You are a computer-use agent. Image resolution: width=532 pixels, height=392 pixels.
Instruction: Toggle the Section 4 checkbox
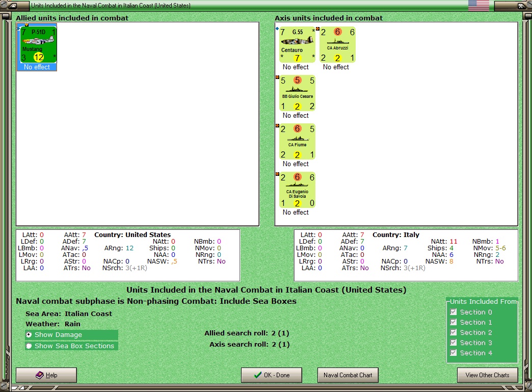[x=454, y=353]
